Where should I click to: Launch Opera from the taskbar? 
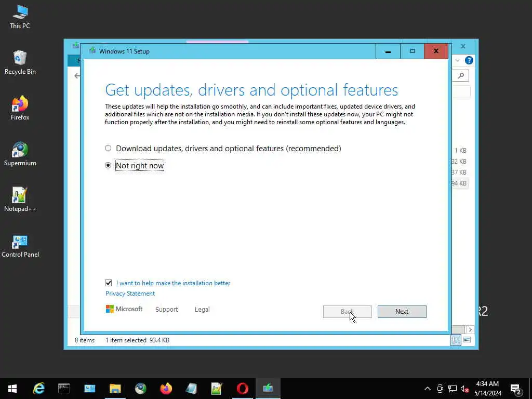(242, 389)
